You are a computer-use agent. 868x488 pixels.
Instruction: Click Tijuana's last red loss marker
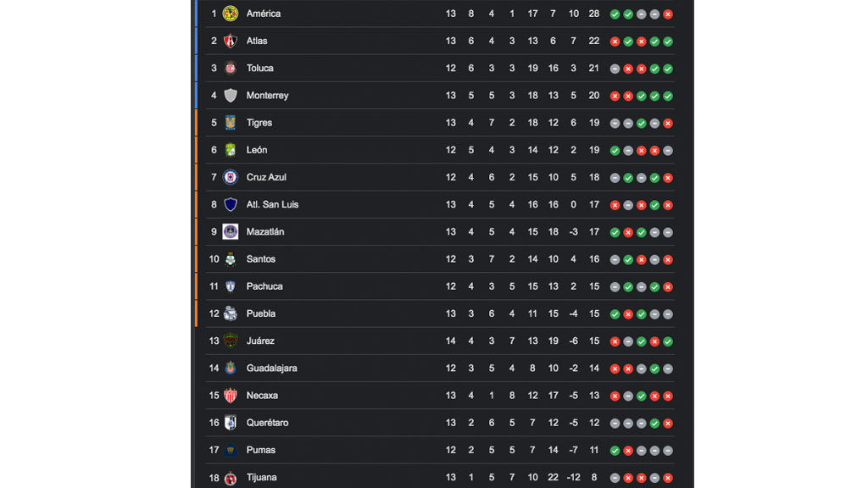[668, 478]
